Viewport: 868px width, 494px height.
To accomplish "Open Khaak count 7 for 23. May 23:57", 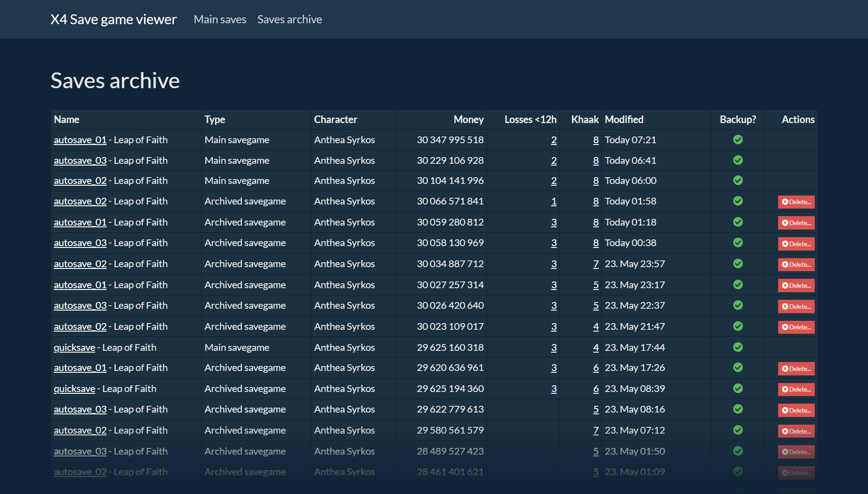I will 596,264.
